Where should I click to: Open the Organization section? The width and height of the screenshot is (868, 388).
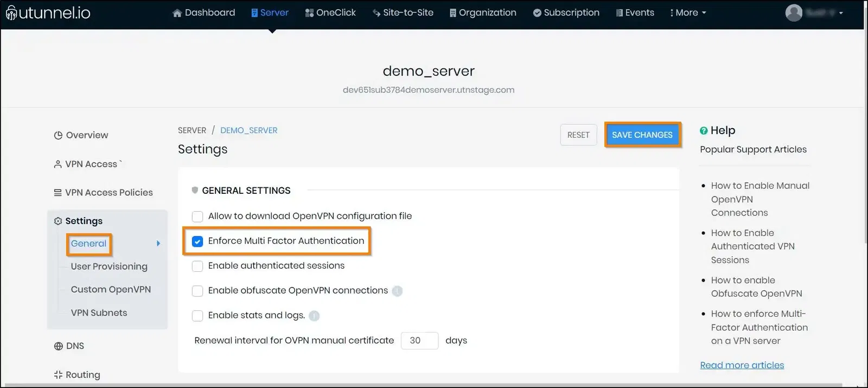point(483,12)
